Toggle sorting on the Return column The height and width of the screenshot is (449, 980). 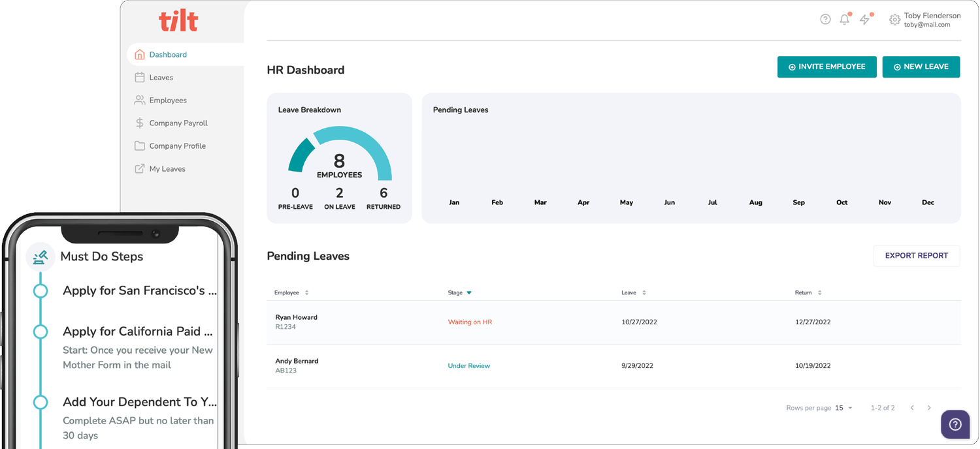point(819,292)
